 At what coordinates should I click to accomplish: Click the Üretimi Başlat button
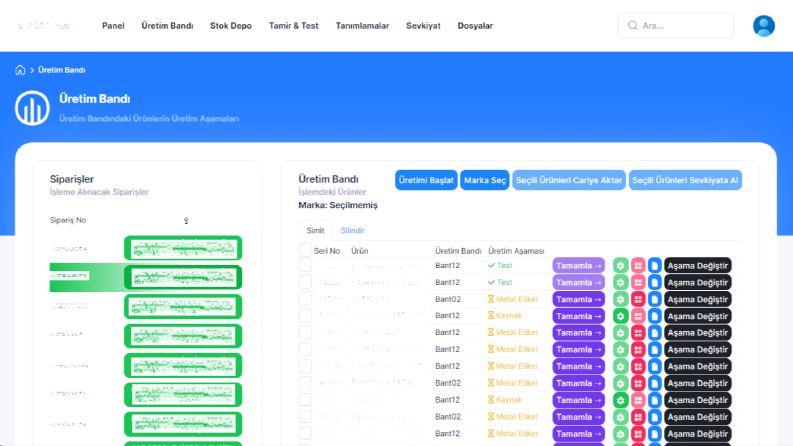click(x=426, y=180)
